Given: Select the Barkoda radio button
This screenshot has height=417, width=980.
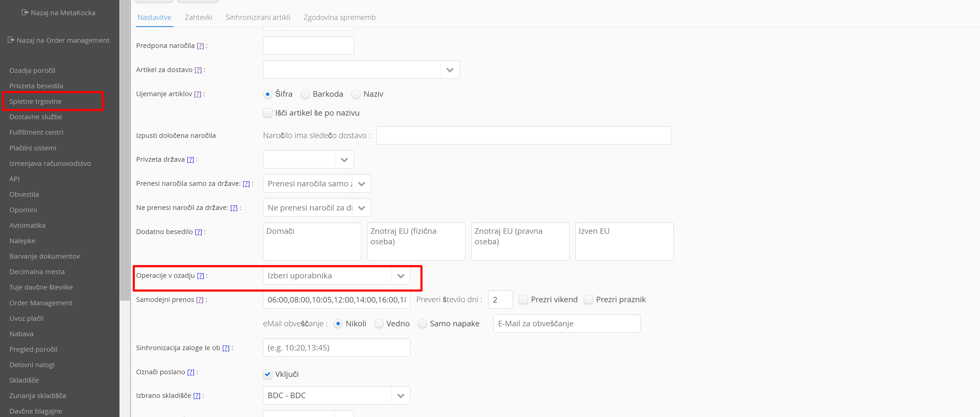Looking at the screenshot, I should (305, 94).
